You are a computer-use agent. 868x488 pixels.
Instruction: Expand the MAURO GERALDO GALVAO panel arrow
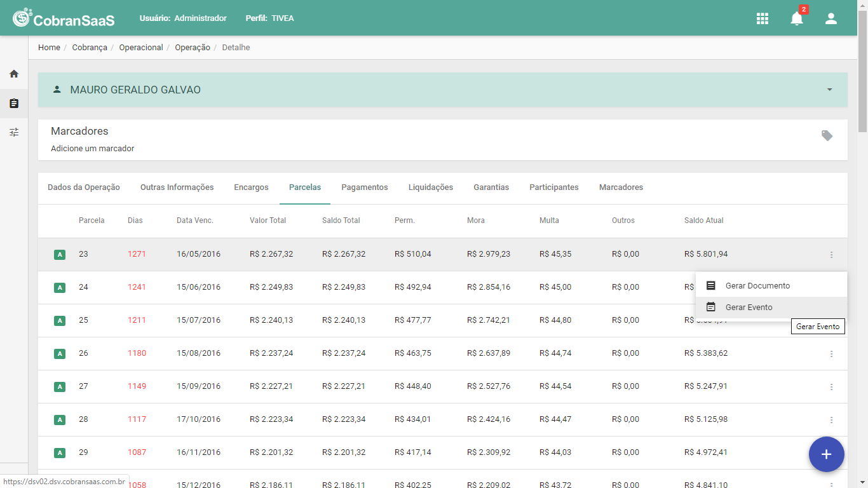click(829, 90)
